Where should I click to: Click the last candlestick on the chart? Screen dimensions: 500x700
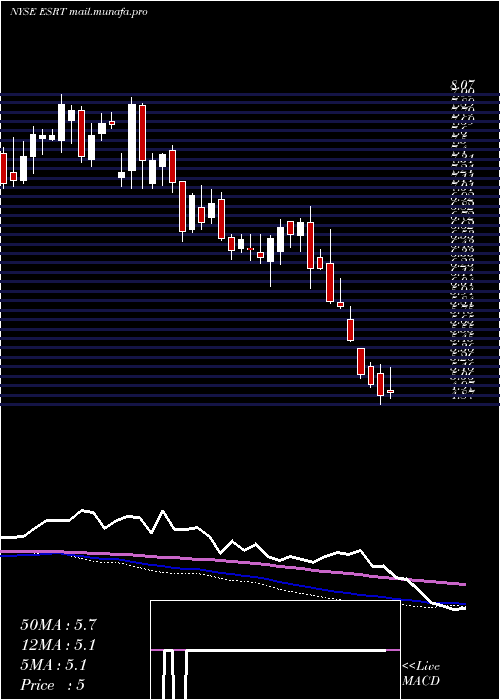pyautogui.click(x=391, y=383)
